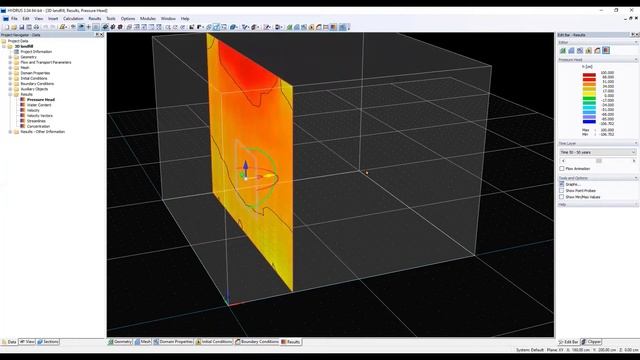640x360 pixels.
Task: Pin the Project Navigator panel
Action: click(97, 35)
